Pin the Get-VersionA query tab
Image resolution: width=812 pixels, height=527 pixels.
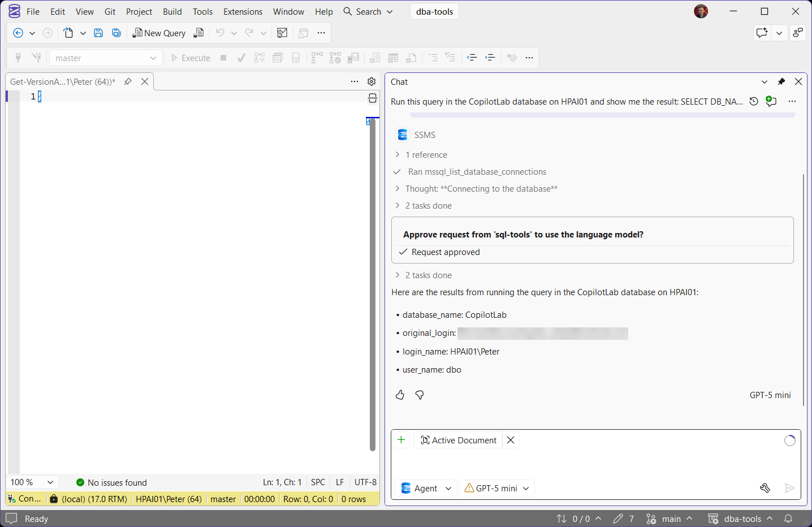[x=128, y=81]
